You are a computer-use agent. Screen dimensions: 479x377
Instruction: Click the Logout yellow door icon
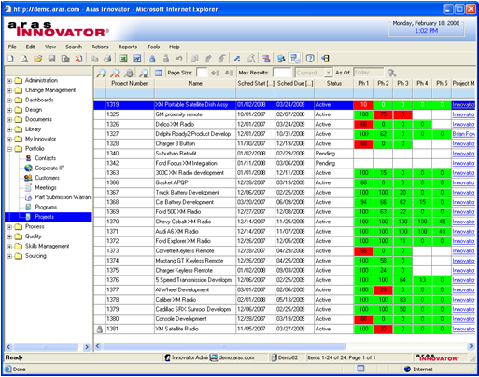point(326,59)
